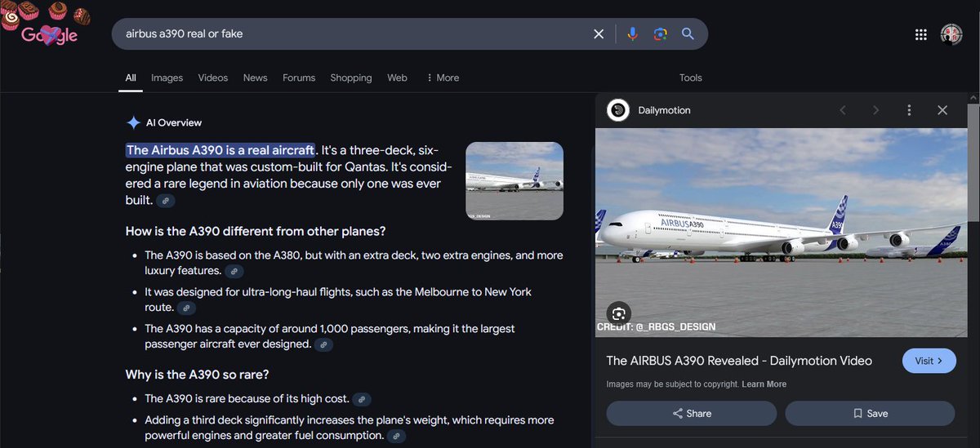Open source link after 'aircraft ever designed'
The width and height of the screenshot is (980, 448).
coord(324,345)
